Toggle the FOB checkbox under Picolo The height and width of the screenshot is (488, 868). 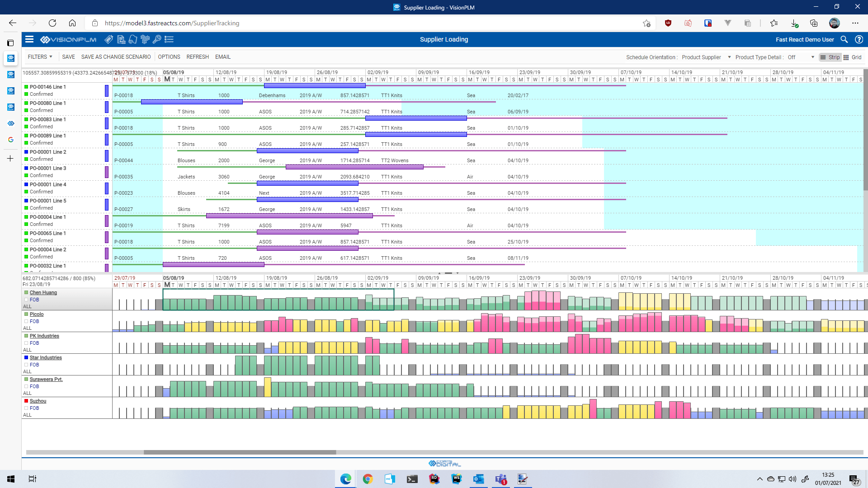26,321
